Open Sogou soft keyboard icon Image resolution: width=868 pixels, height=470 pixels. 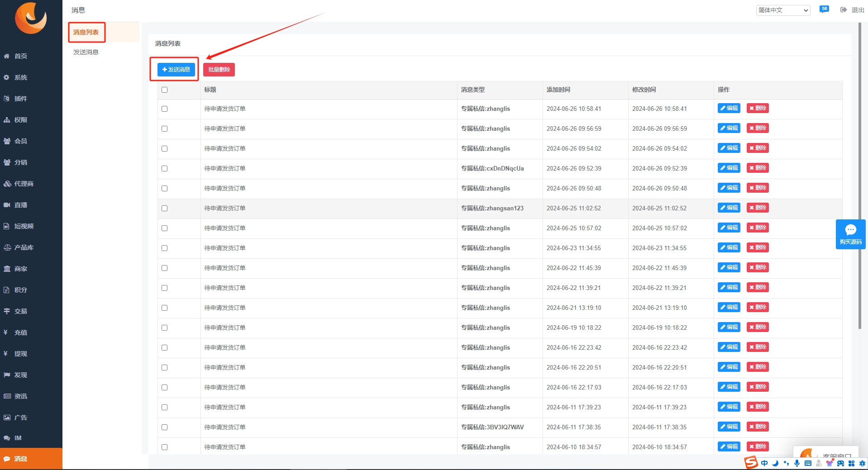click(808, 463)
